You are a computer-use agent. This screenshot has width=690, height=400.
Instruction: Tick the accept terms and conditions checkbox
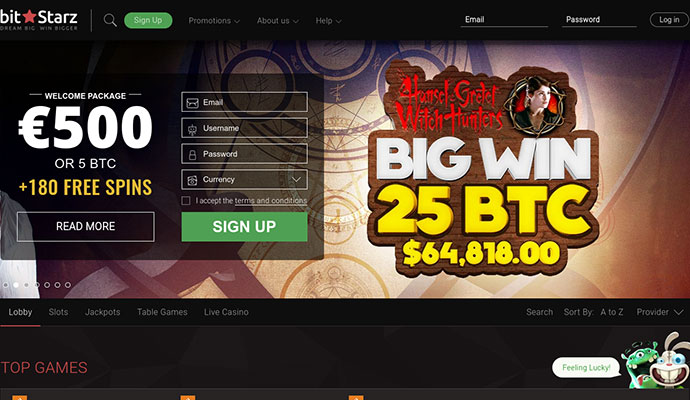[186, 201]
